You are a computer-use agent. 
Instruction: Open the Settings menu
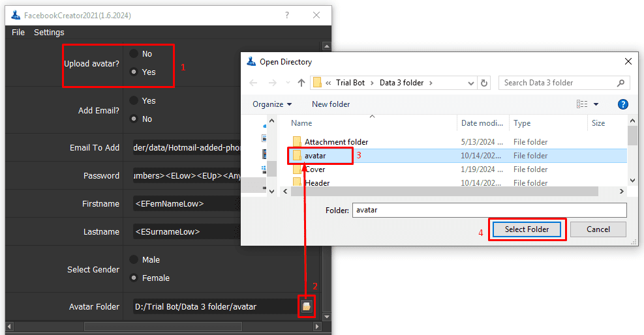pos(49,32)
